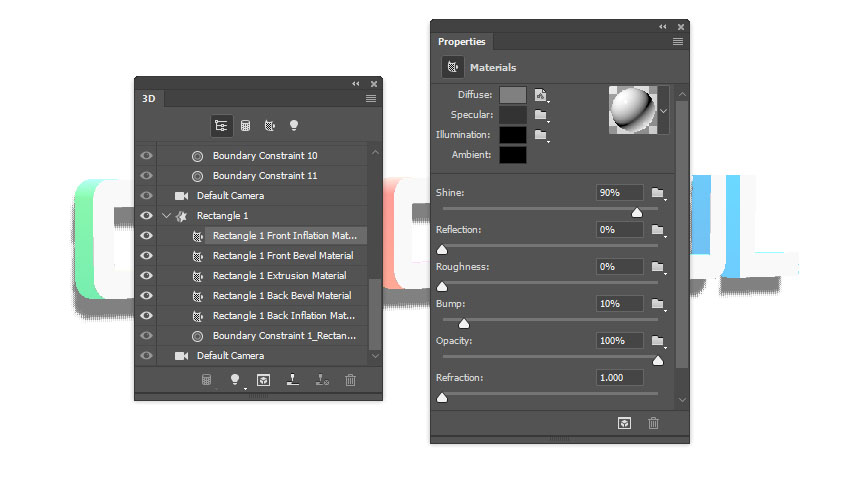Click Properties scrollbar down arrow
The image size is (850, 485).
pyautogui.click(x=682, y=400)
